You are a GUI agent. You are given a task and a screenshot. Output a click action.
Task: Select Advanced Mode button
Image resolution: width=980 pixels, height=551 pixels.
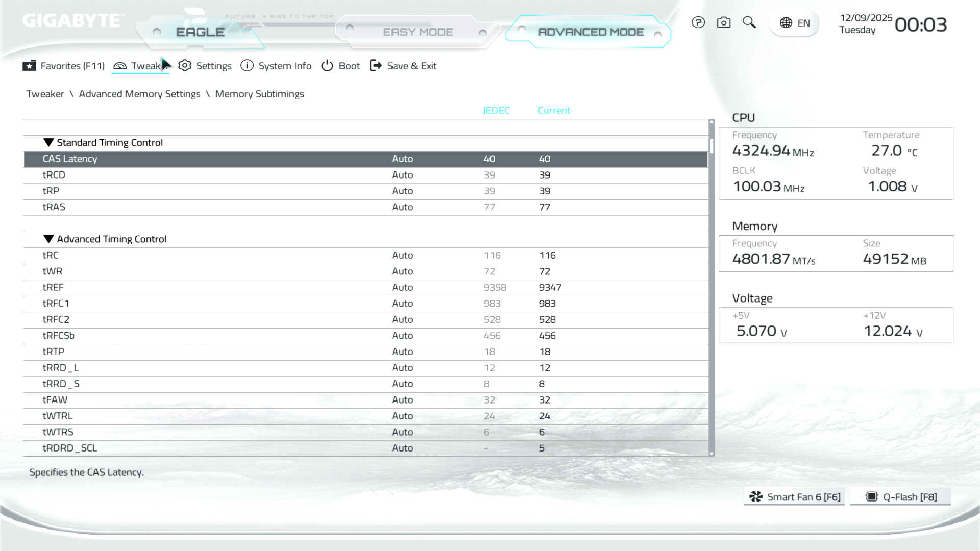[x=591, y=32]
